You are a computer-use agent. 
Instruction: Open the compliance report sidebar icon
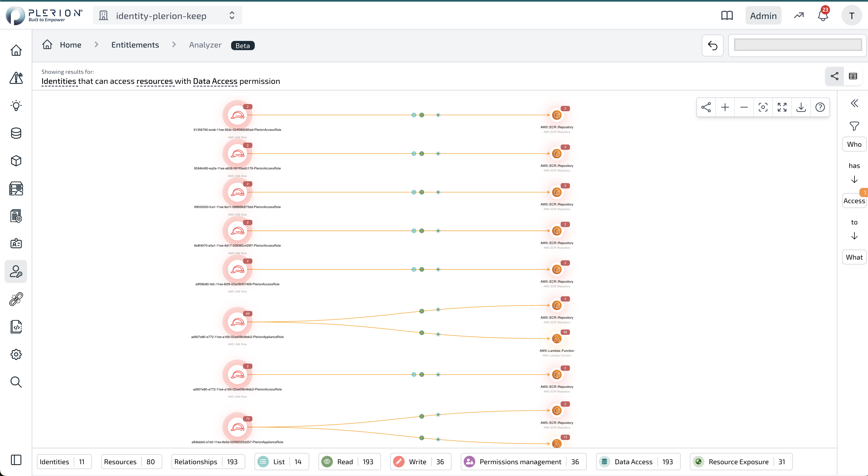(16, 216)
